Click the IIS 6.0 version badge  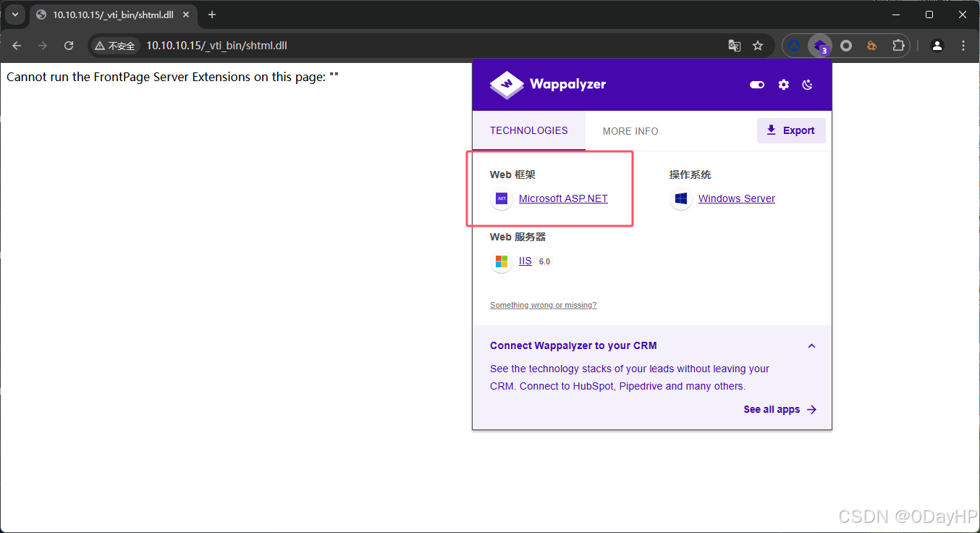pyautogui.click(x=544, y=261)
